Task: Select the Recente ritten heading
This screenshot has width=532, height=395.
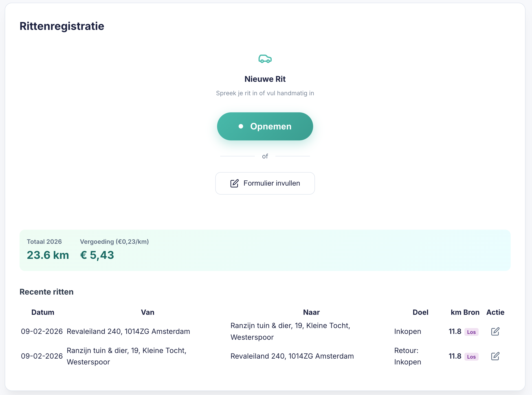Action: coord(46,292)
